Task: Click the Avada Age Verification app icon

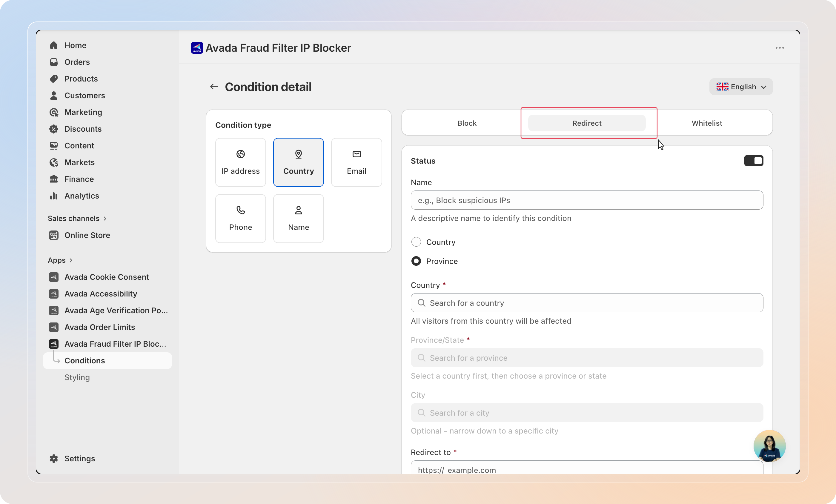Action: 54,311
